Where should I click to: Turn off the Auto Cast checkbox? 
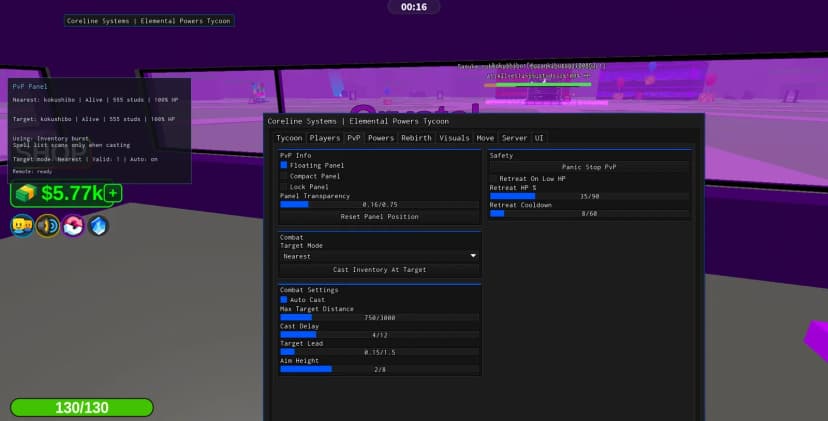[284, 300]
